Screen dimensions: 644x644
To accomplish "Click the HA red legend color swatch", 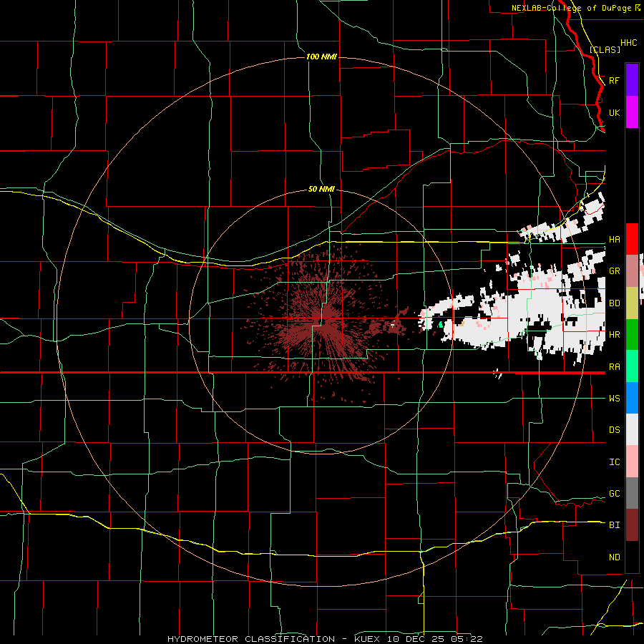I will click(632, 239).
